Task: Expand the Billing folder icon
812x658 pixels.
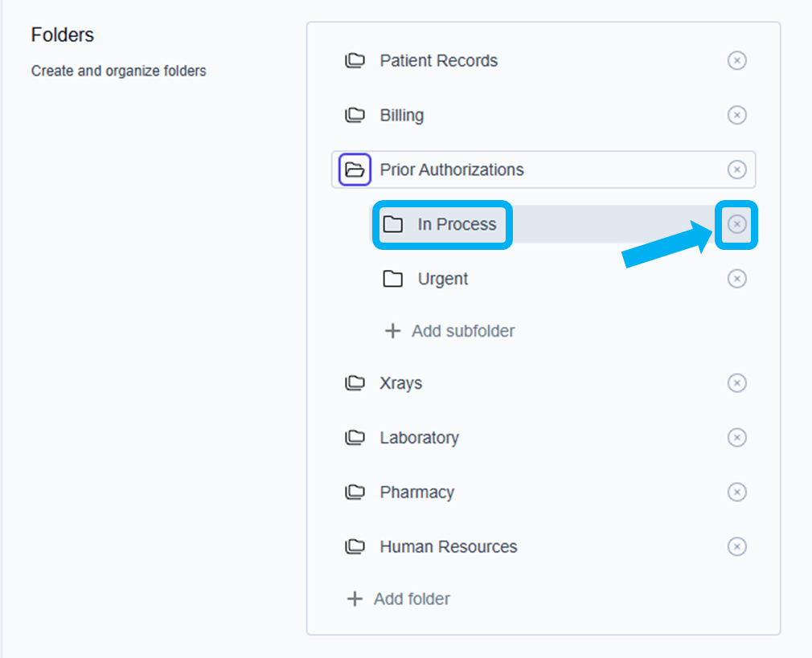Action: (355, 115)
